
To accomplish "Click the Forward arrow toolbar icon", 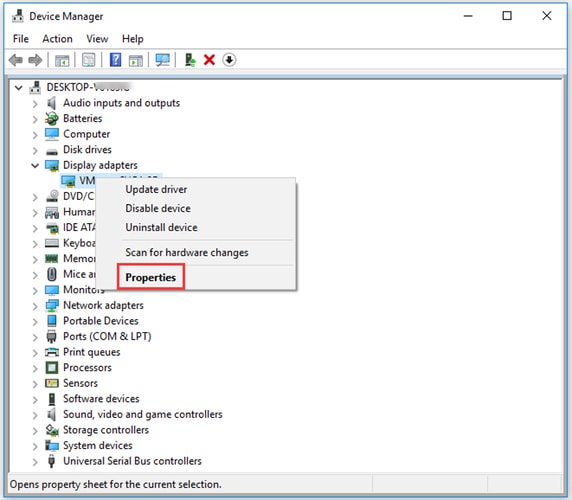I will click(x=35, y=60).
